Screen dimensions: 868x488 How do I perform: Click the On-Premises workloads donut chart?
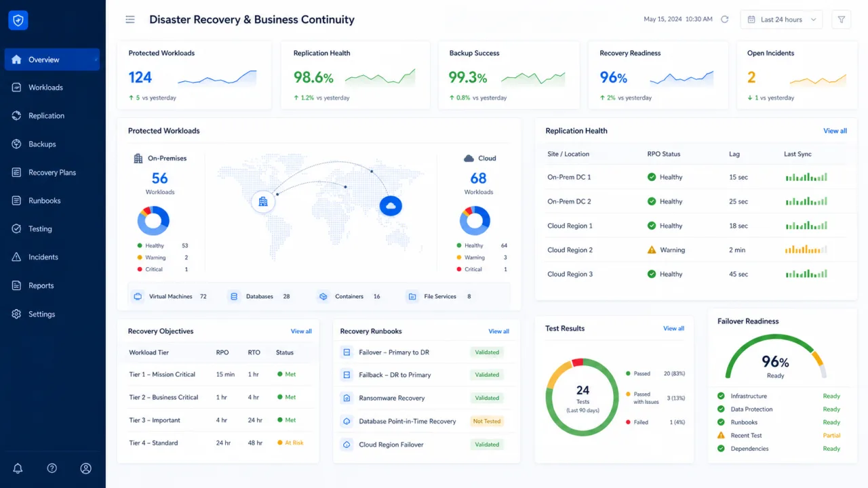click(x=153, y=220)
